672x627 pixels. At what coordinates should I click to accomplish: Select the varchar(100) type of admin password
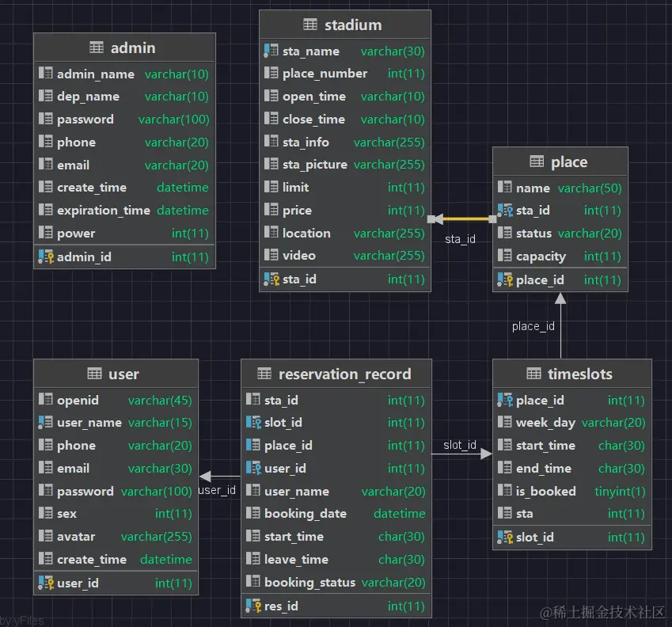173,119
